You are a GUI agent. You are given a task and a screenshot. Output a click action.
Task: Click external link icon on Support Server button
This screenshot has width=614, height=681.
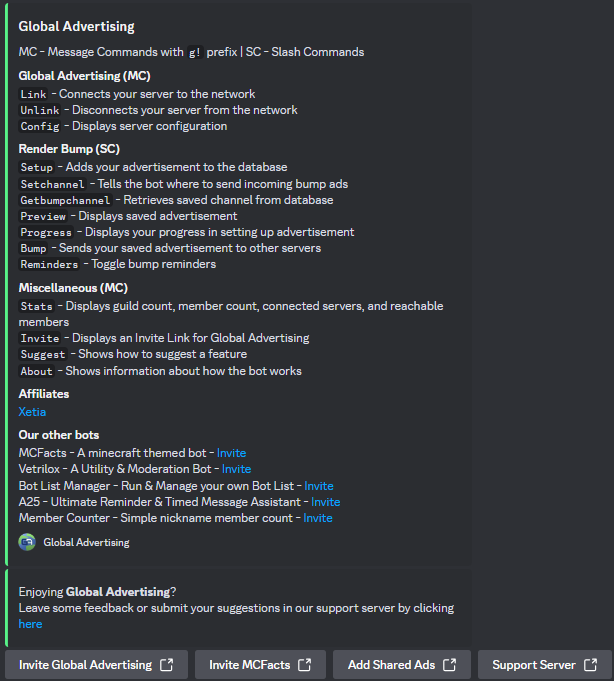point(590,664)
